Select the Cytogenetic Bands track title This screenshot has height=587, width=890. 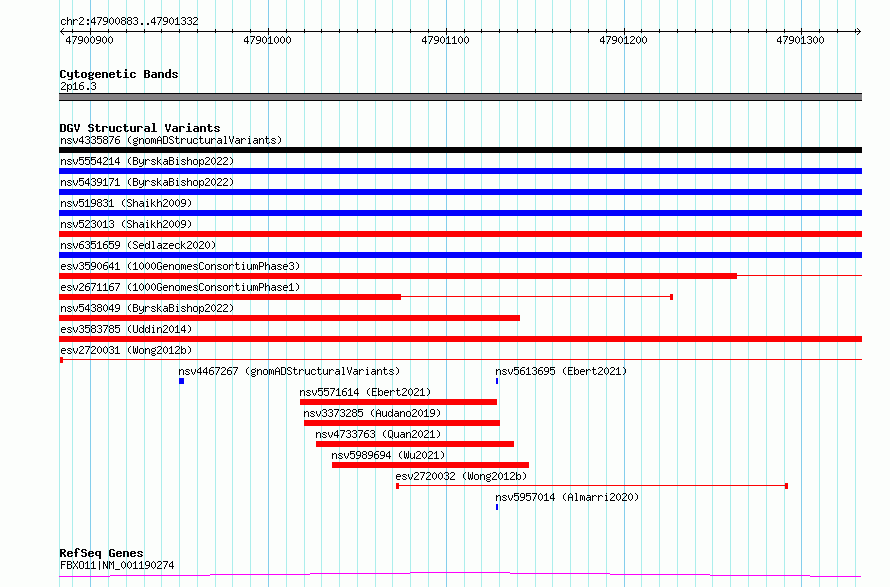click(119, 74)
